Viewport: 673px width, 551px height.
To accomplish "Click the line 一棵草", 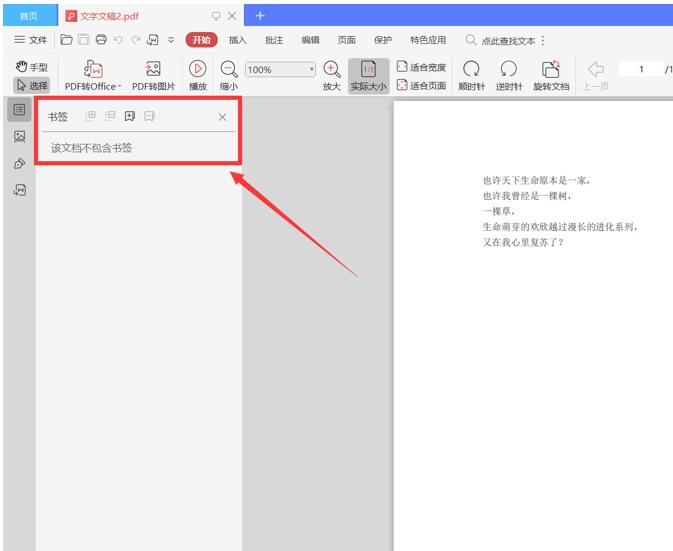I will coord(499,211).
